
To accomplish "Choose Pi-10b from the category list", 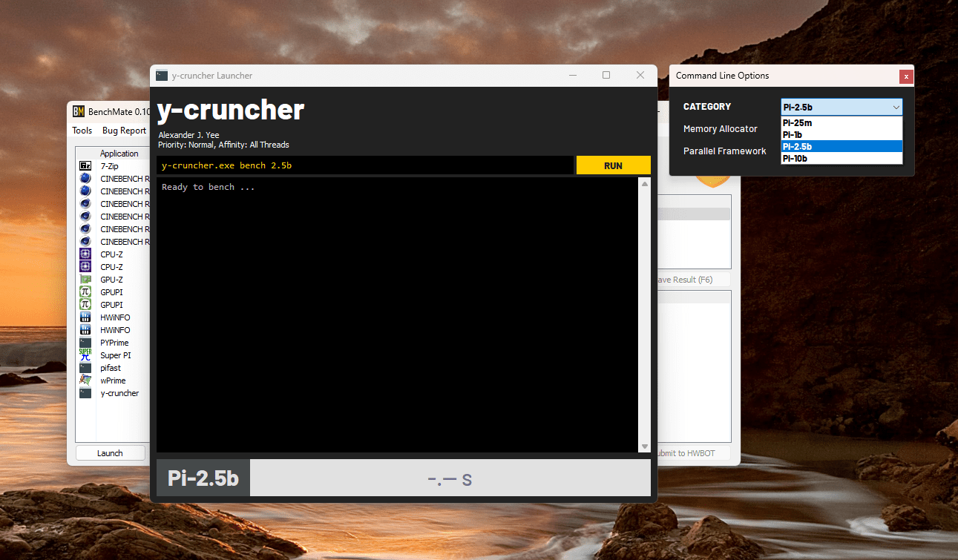I will tap(841, 158).
